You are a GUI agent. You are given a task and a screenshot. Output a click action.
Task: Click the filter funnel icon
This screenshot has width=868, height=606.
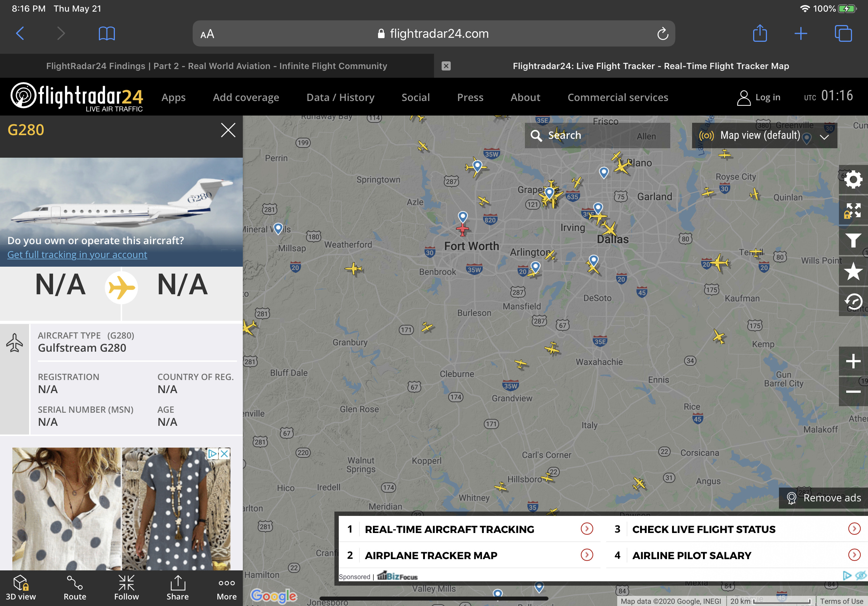pos(853,241)
